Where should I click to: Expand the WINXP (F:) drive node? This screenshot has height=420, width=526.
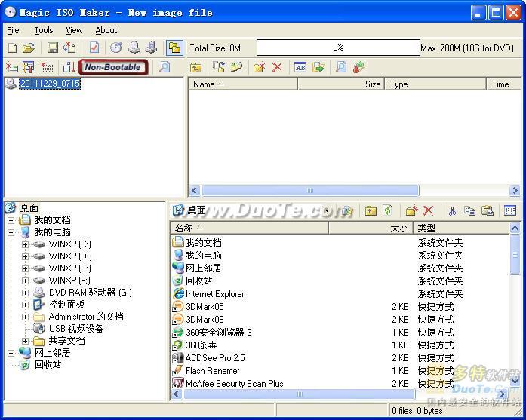tap(25, 281)
